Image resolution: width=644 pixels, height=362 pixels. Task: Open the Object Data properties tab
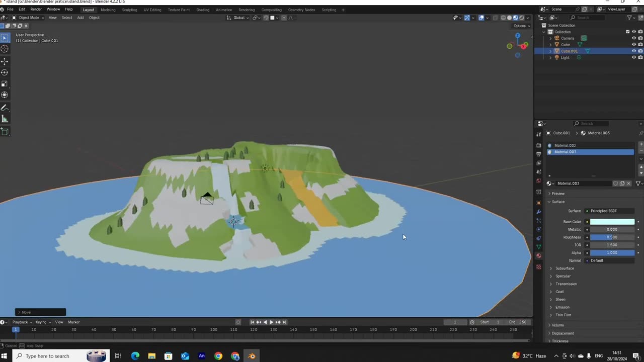tap(539, 247)
